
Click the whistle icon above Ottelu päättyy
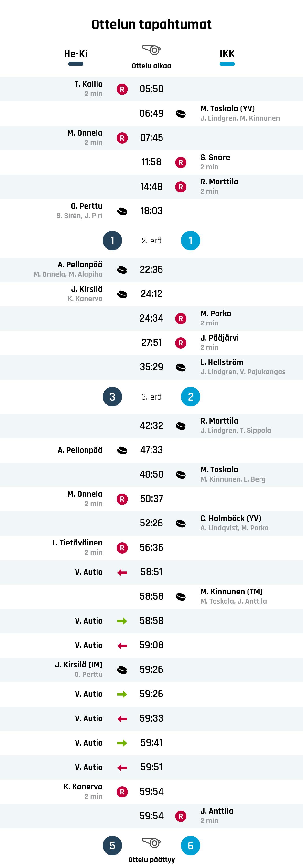tap(151, 843)
